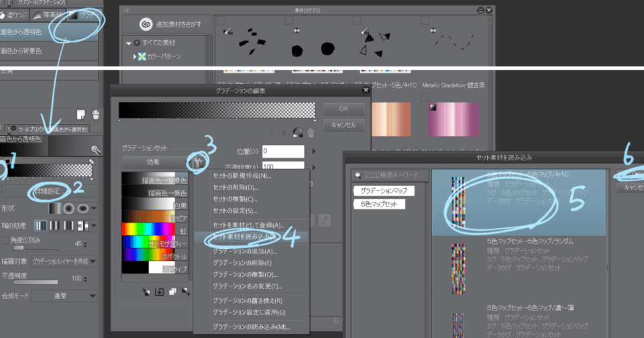Click the trash can icon in the sub tool panel
Viewport: 644px width, 338px height.
point(96,114)
